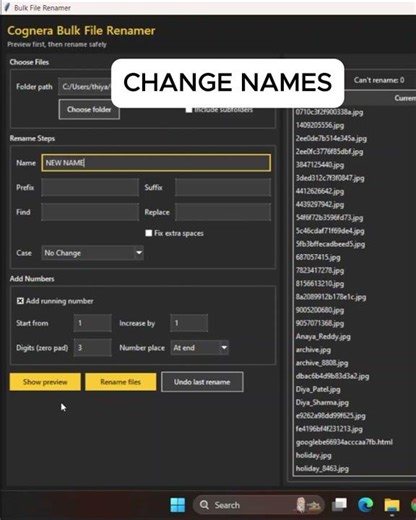Select file 4439297942.jpg
Viewport: 416px width, 520px height.
pos(320,204)
